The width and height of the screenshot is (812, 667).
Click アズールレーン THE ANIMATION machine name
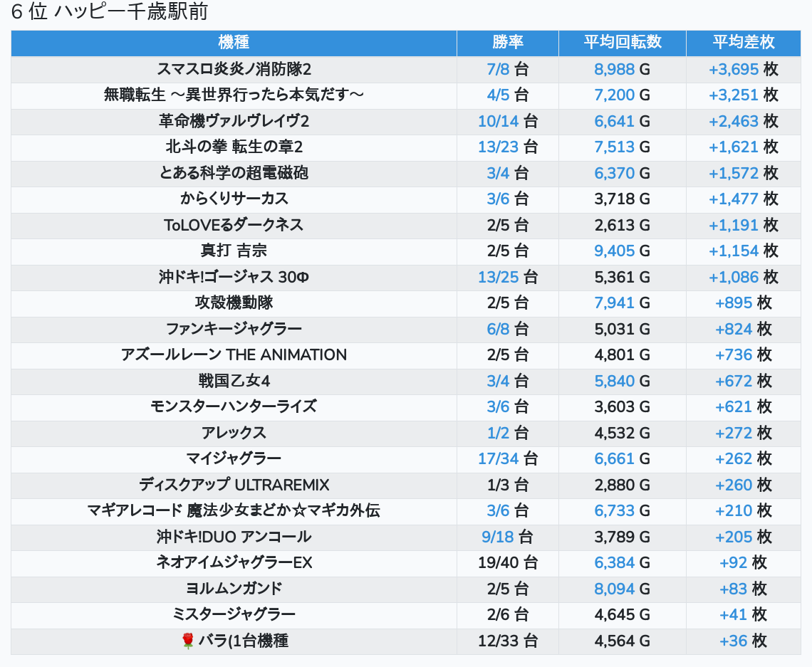pos(234,354)
